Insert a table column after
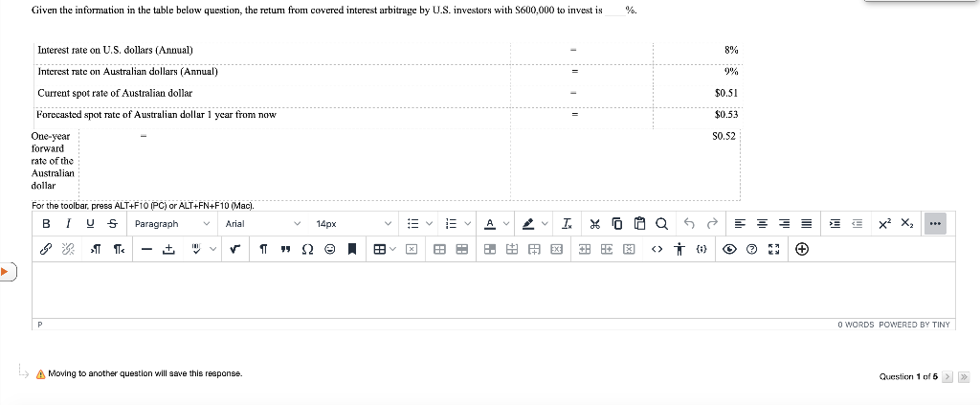 pos(607,249)
